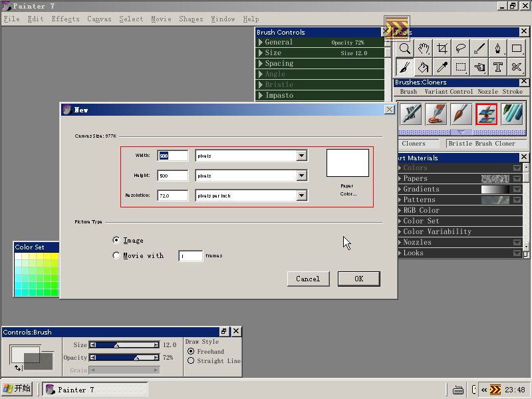Expand the General brush controls section
532x399 pixels.
point(261,42)
